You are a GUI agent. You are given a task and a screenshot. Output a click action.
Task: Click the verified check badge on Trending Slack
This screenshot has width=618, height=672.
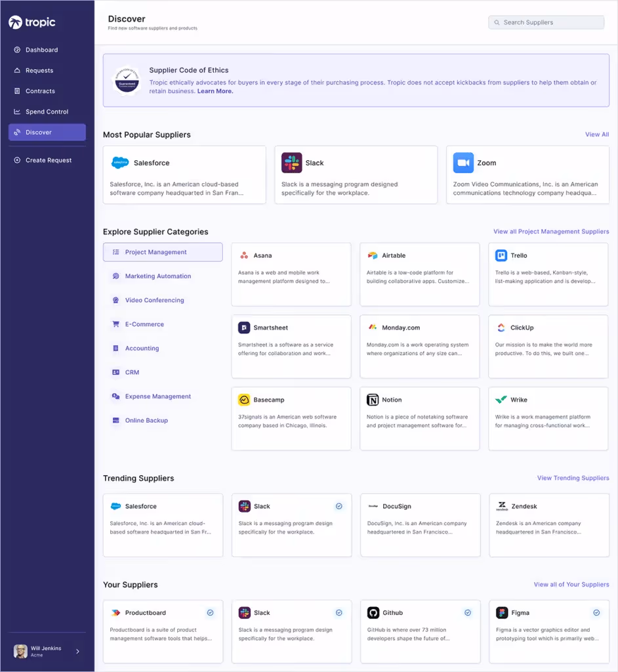[x=339, y=506]
